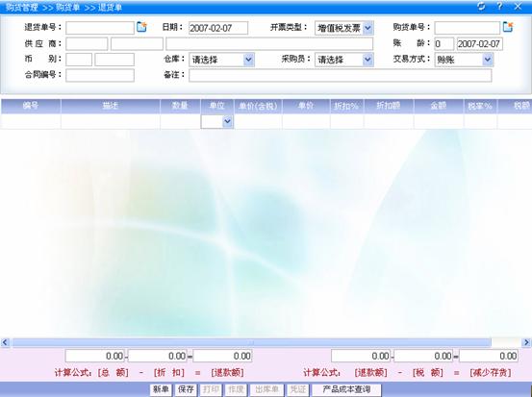Click the 减少存货 total field
The image size is (532, 397).
[x=489, y=356]
